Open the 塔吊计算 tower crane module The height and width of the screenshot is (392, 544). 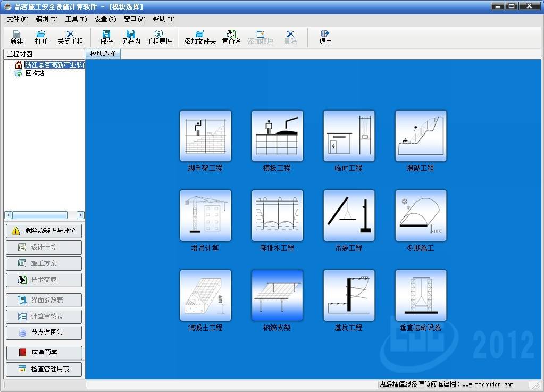click(x=205, y=216)
